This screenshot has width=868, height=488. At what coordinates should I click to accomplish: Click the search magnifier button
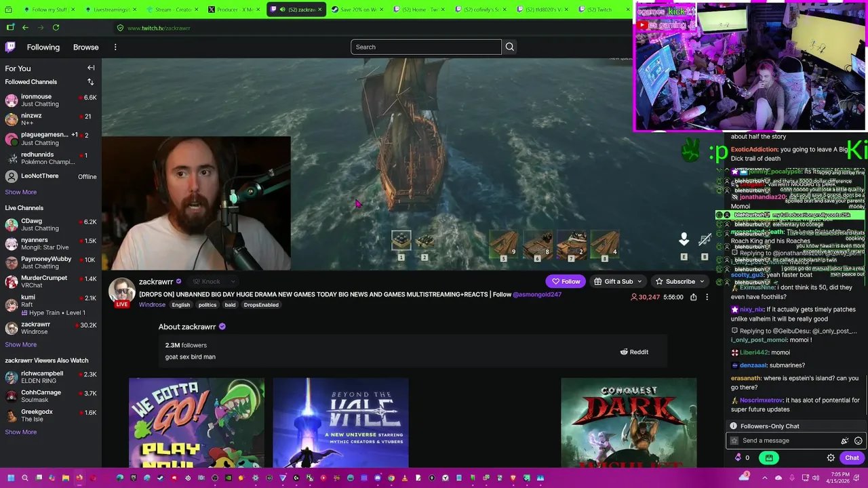click(509, 47)
